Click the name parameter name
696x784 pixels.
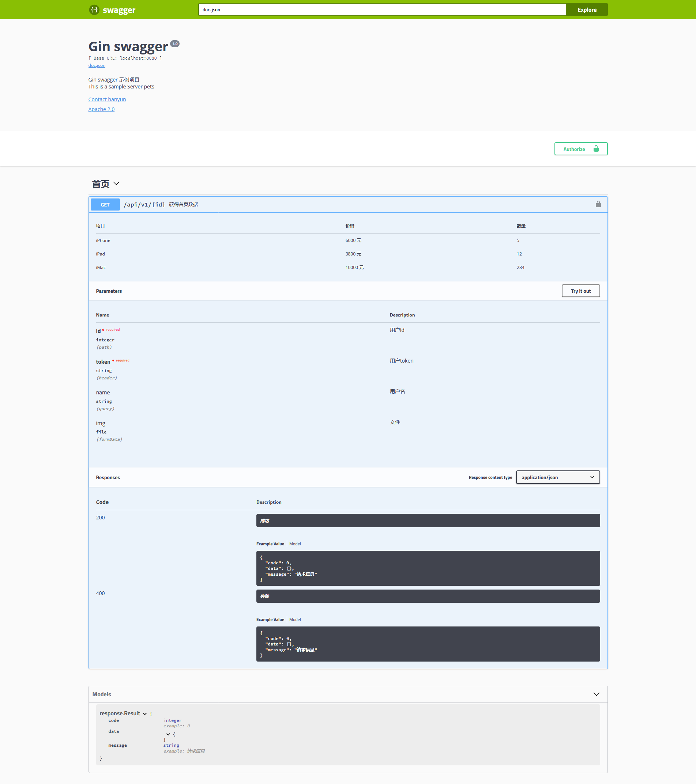tap(103, 393)
